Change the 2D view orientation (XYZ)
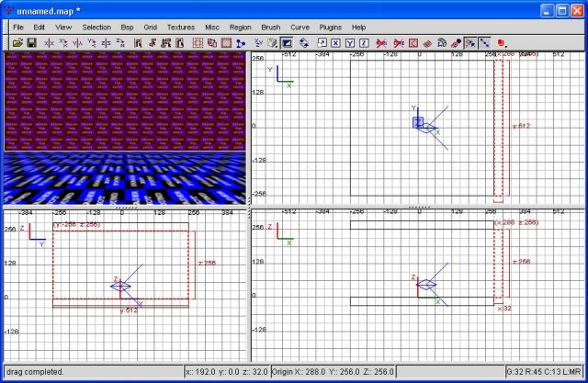 click(x=258, y=43)
